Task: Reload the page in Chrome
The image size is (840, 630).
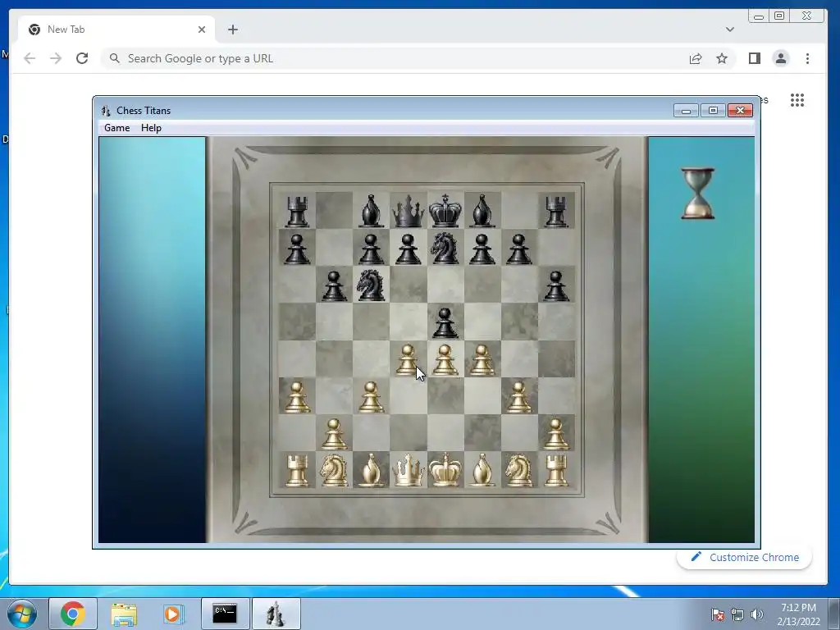Action: [x=82, y=58]
